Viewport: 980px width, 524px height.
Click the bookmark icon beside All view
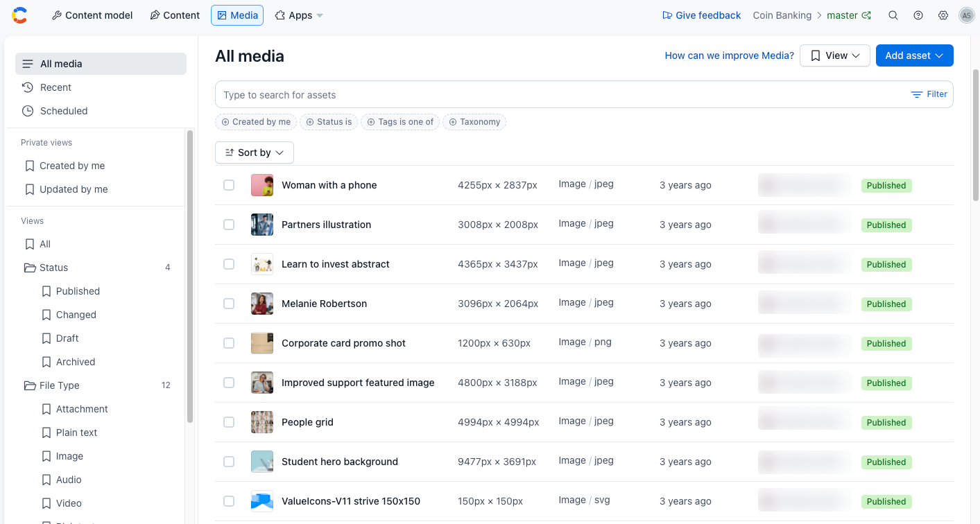(29, 244)
